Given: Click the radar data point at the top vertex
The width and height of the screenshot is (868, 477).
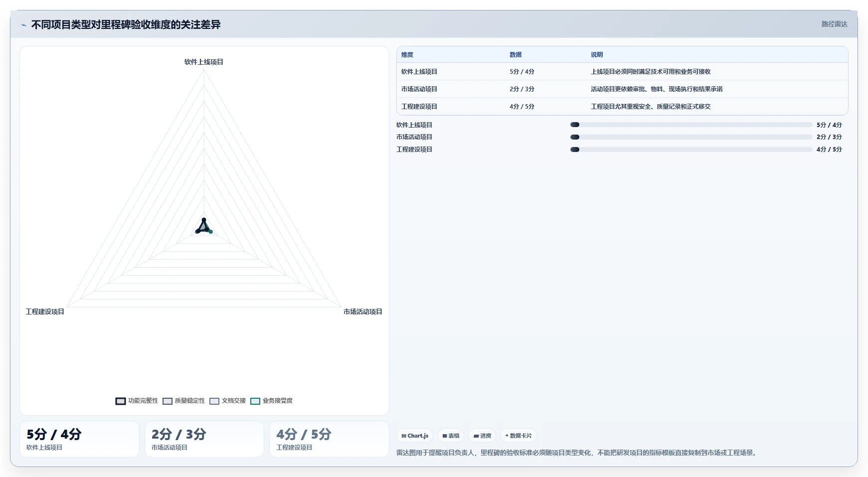Looking at the screenshot, I should [203, 220].
